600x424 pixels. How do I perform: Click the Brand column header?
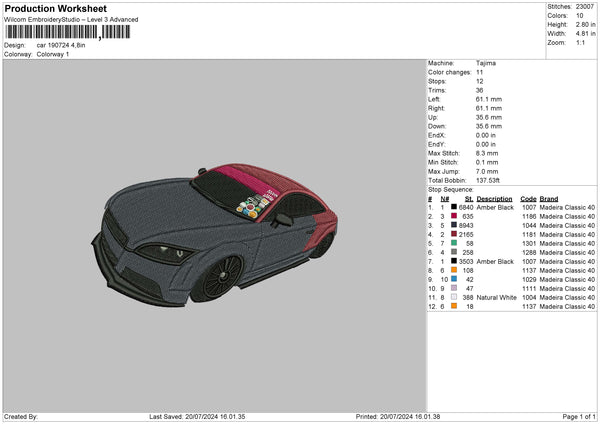pyautogui.click(x=549, y=198)
